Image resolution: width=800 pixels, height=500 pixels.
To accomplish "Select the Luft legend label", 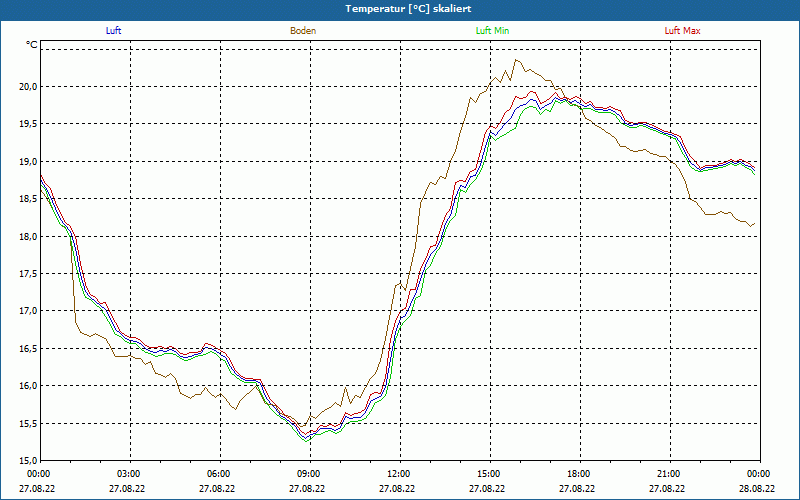I will [x=114, y=31].
